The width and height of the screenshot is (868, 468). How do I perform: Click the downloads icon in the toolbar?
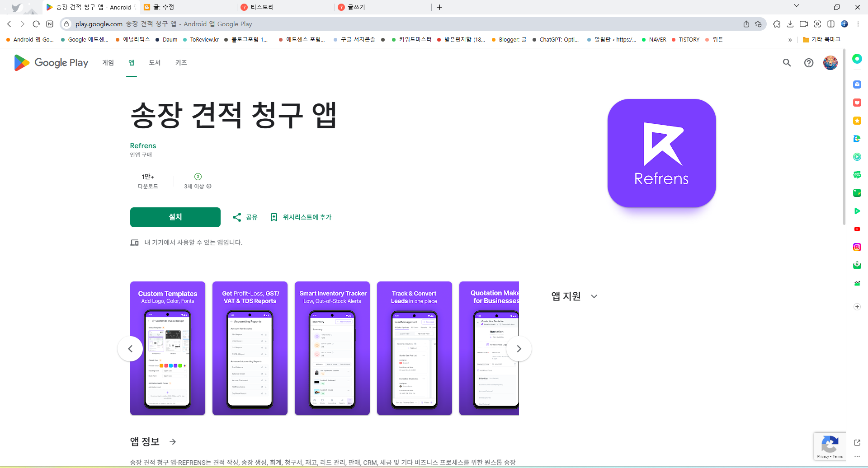point(791,24)
